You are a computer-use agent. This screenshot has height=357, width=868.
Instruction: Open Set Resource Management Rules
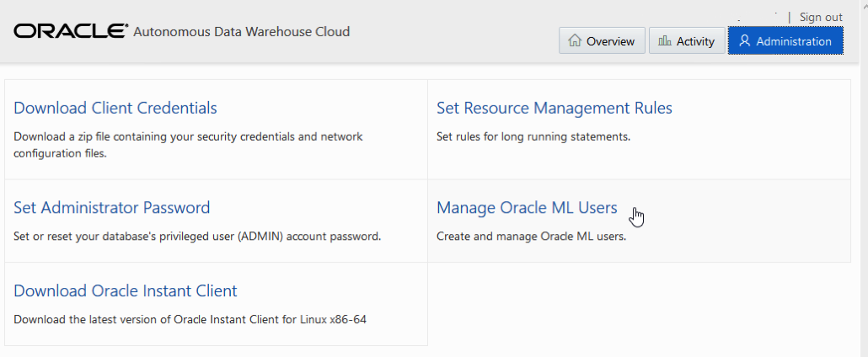554,108
